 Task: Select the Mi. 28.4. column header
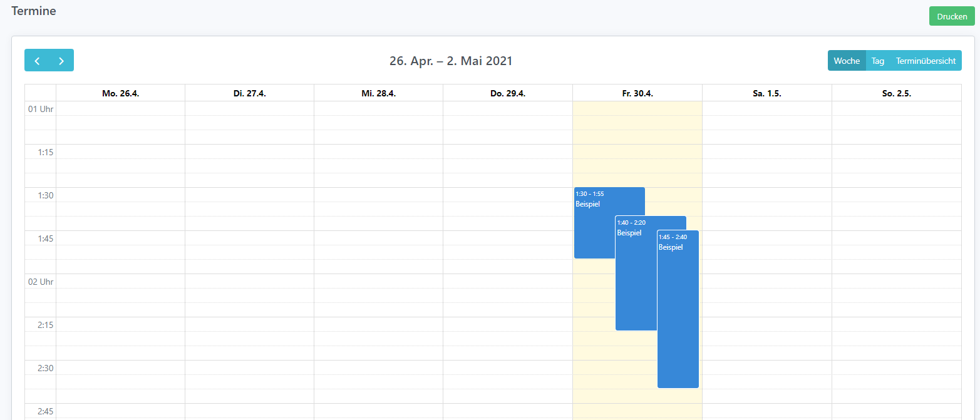[x=378, y=93]
